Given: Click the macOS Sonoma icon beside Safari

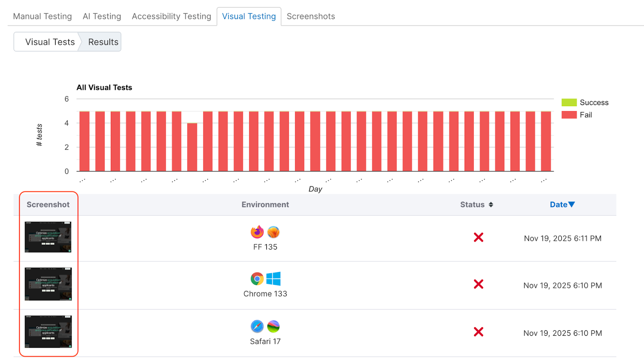Looking at the screenshot, I should [273, 326].
